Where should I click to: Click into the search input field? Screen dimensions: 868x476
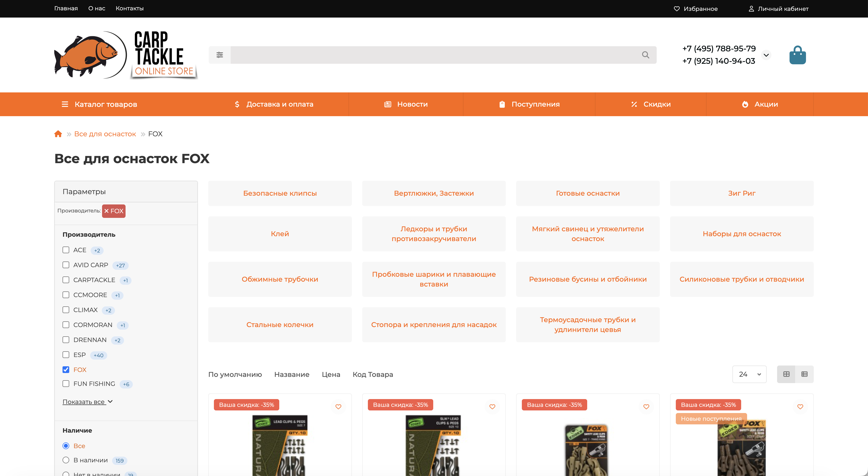pyautogui.click(x=435, y=55)
